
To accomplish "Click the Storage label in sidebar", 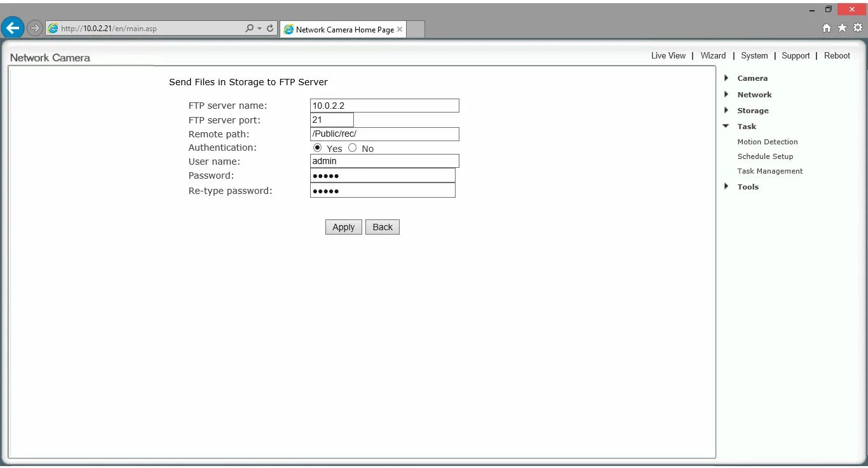I will pyautogui.click(x=753, y=111).
